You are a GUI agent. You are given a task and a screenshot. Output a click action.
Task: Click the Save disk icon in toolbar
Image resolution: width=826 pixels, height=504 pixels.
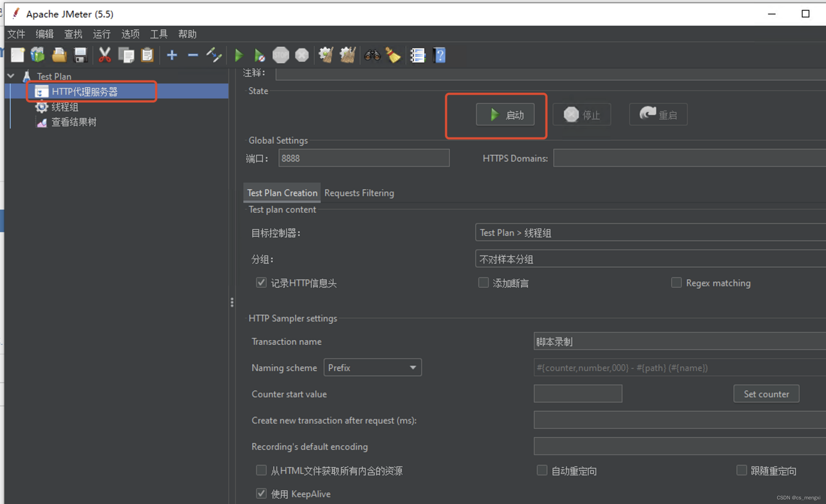tap(80, 55)
